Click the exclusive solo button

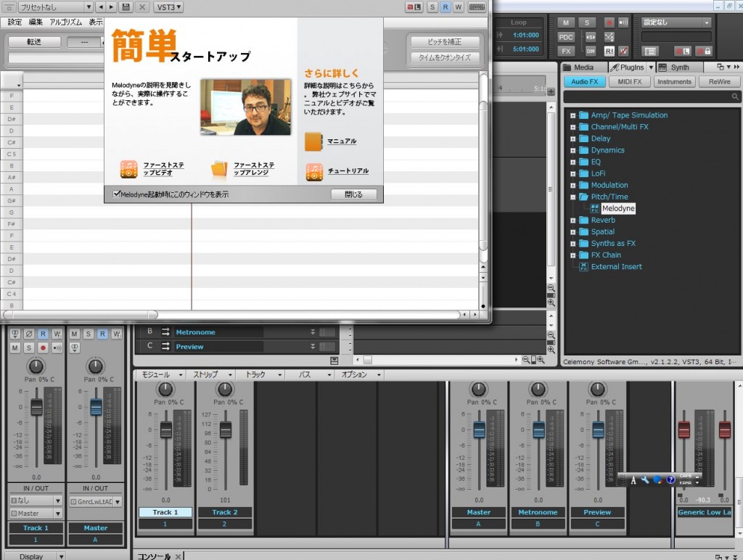(591, 37)
